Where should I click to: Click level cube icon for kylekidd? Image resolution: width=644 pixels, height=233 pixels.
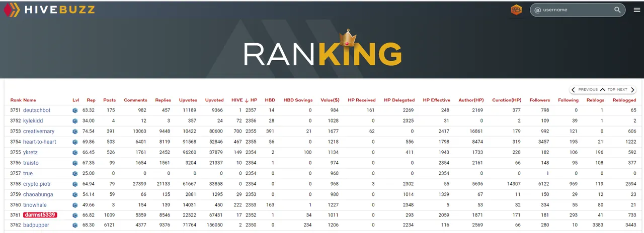point(75,121)
